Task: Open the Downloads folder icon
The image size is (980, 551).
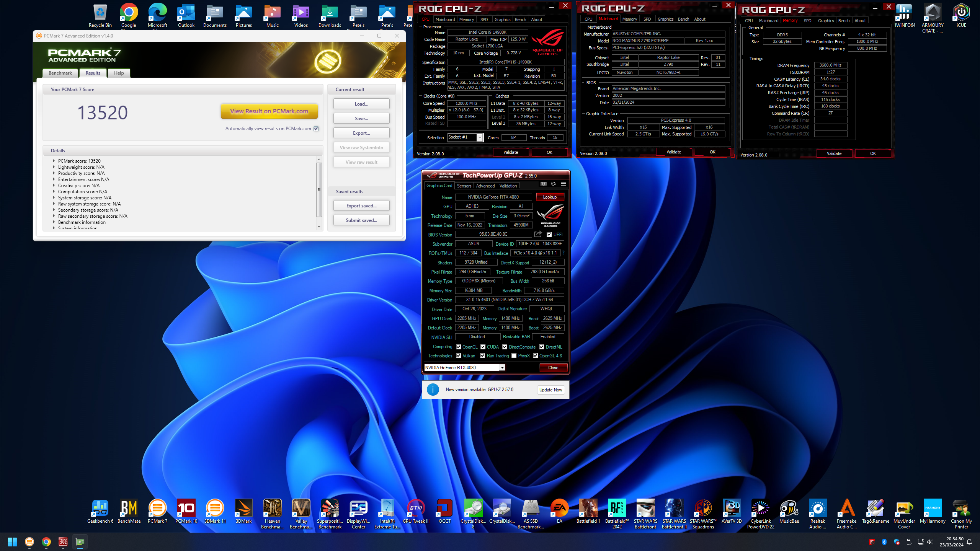Action: point(330,16)
